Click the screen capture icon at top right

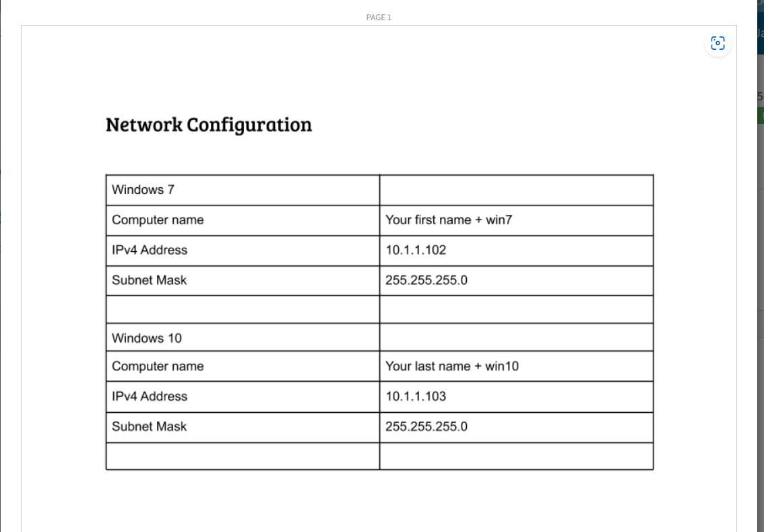tap(718, 43)
